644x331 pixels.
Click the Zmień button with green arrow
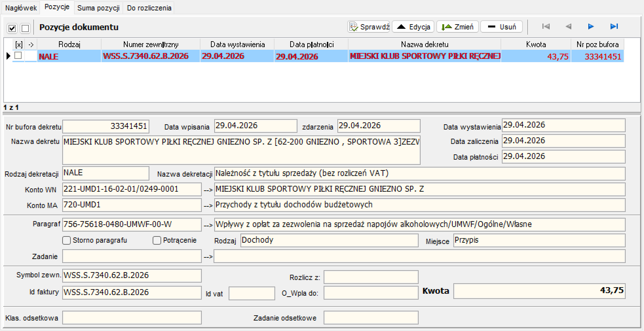pos(457,27)
